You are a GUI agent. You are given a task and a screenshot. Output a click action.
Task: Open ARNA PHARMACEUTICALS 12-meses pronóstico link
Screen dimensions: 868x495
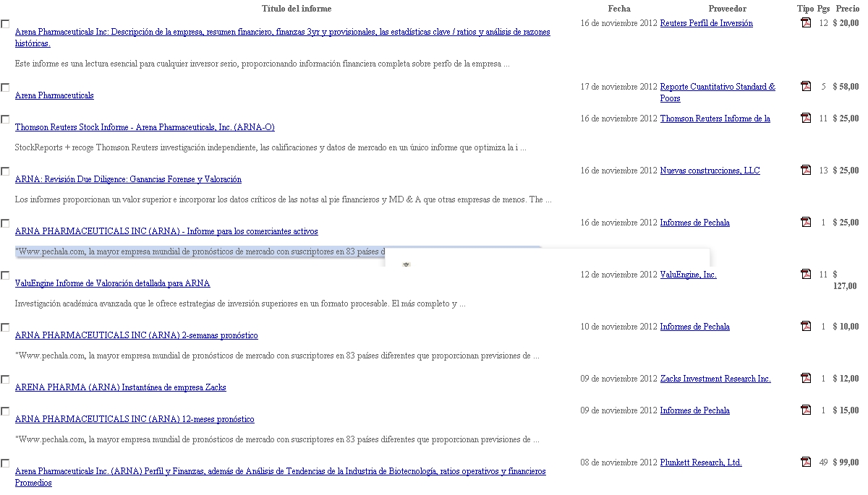click(135, 419)
